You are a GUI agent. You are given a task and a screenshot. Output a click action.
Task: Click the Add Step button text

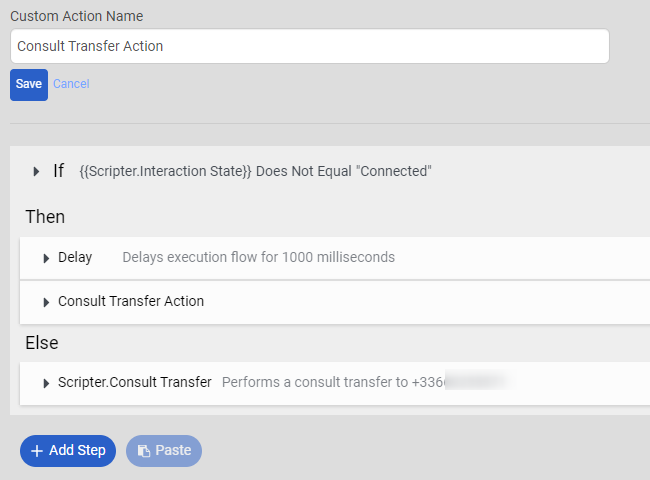77,451
